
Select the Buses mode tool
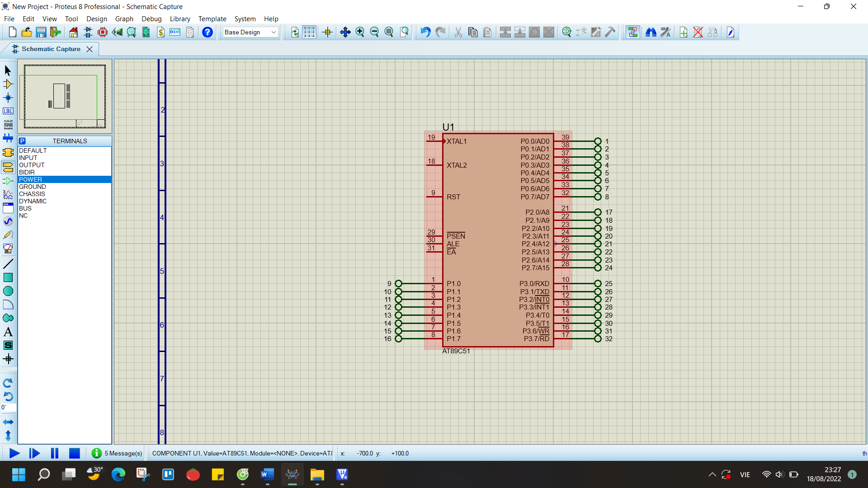point(8,138)
